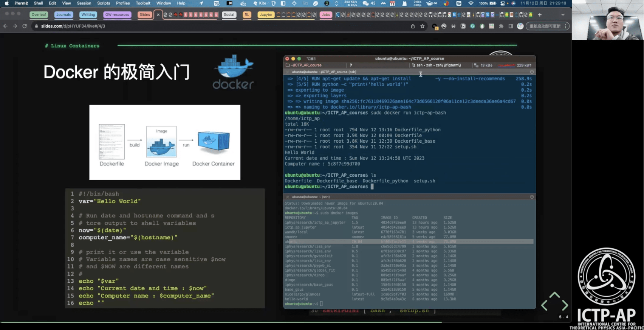Viewport: 644px width, 330px height.
Task: Open the Wi-Fi status menu
Action: pyautogui.click(x=471, y=3)
